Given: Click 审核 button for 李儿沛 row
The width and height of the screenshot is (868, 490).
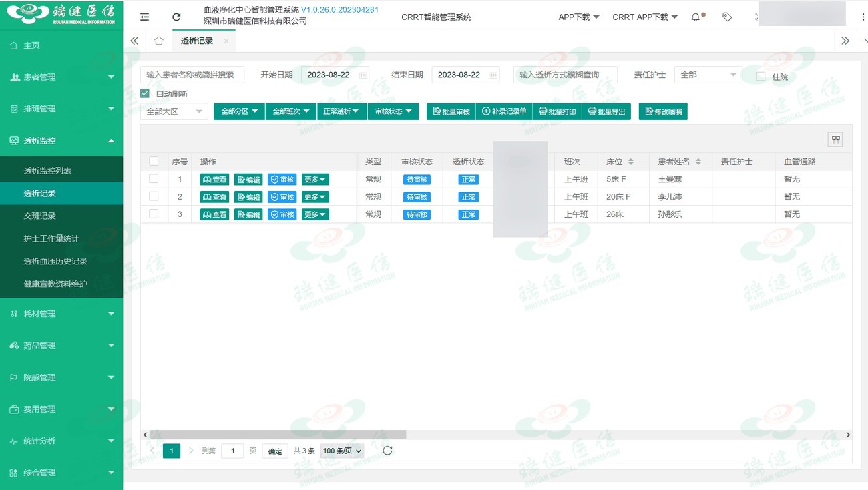Looking at the screenshot, I should [x=282, y=197].
